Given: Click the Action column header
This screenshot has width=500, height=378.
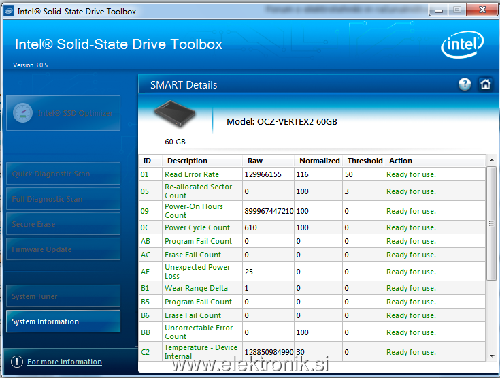Looking at the screenshot, I should point(435,161).
